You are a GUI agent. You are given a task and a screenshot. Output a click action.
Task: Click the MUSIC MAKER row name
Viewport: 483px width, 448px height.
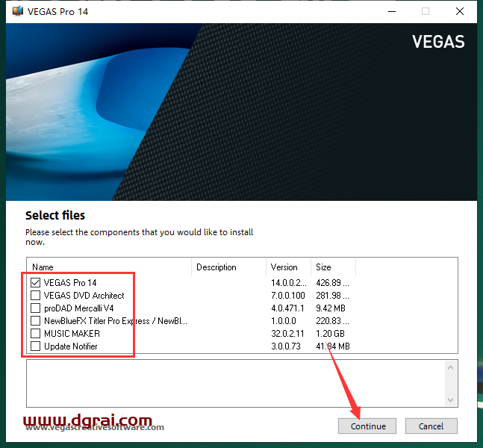click(x=72, y=333)
